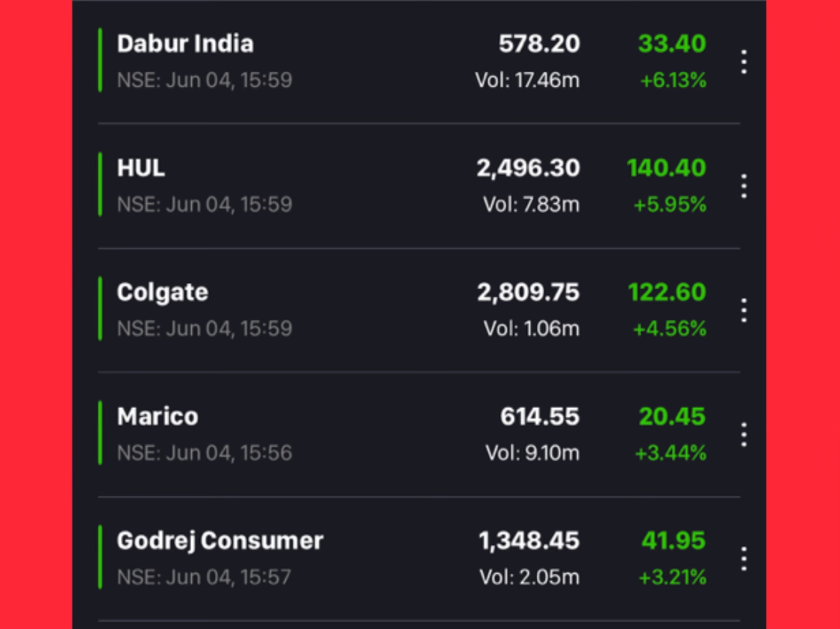This screenshot has width=840, height=629.
Task: Click Godrej Consumer price 1,348.45
Action: 529,541
